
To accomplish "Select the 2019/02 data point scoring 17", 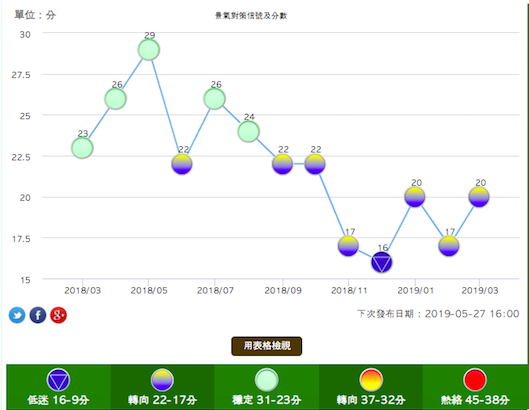I will pyautogui.click(x=449, y=246).
